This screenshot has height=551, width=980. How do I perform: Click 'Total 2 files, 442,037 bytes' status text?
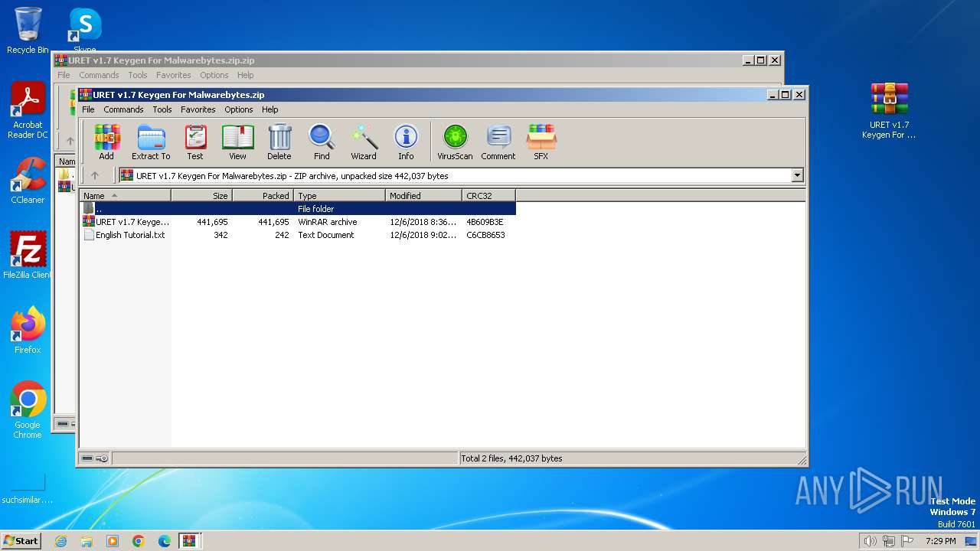tap(511, 458)
